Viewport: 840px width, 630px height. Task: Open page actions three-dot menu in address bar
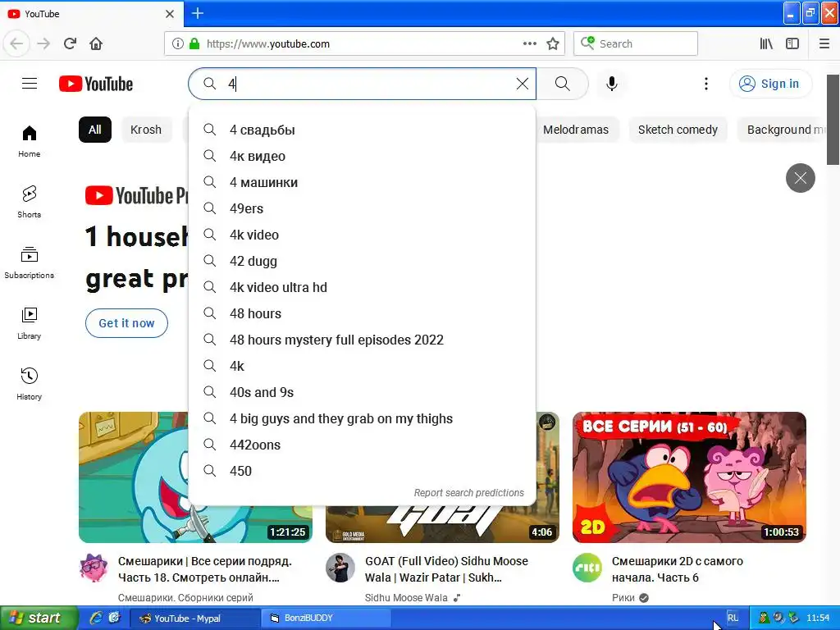pyautogui.click(x=529, y=43)
